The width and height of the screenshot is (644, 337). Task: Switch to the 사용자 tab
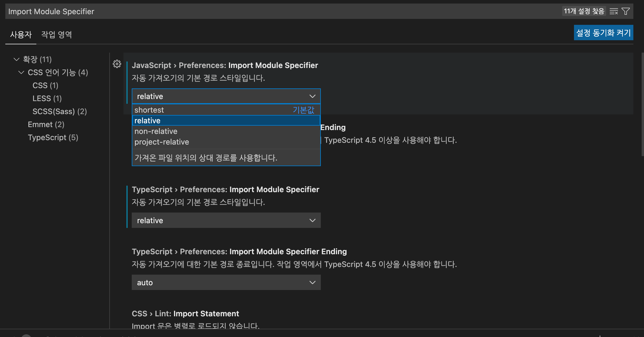21,35
